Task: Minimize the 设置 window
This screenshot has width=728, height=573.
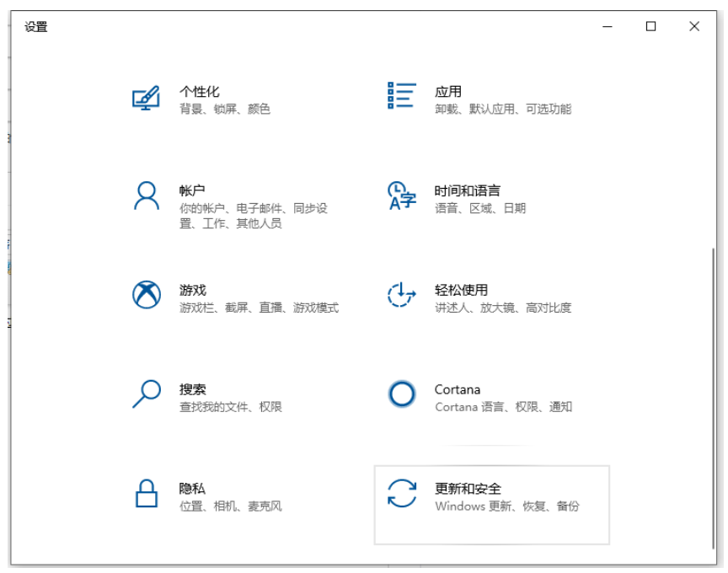Action: point(608,26)
